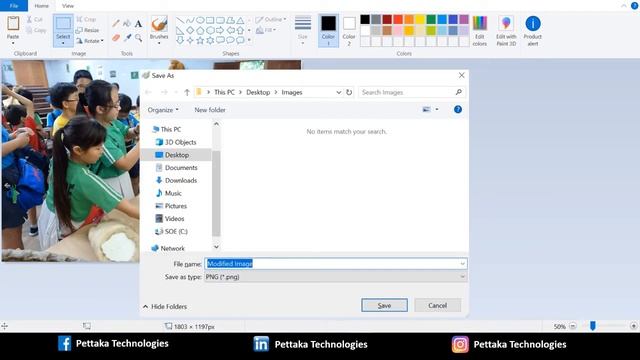Viewport: 640px width, 360px height.
Task: Open the Brushes tool
Action: [x=159, y=29]
